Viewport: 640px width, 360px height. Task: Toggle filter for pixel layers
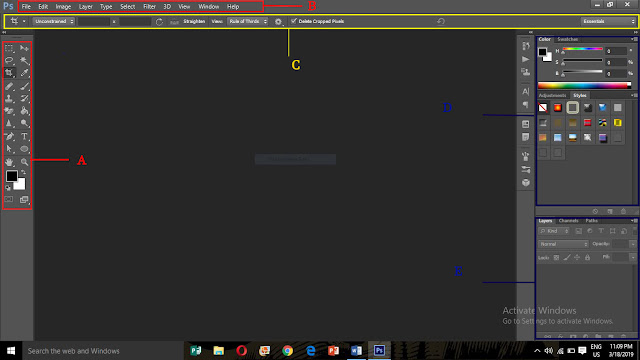[578, 231]
